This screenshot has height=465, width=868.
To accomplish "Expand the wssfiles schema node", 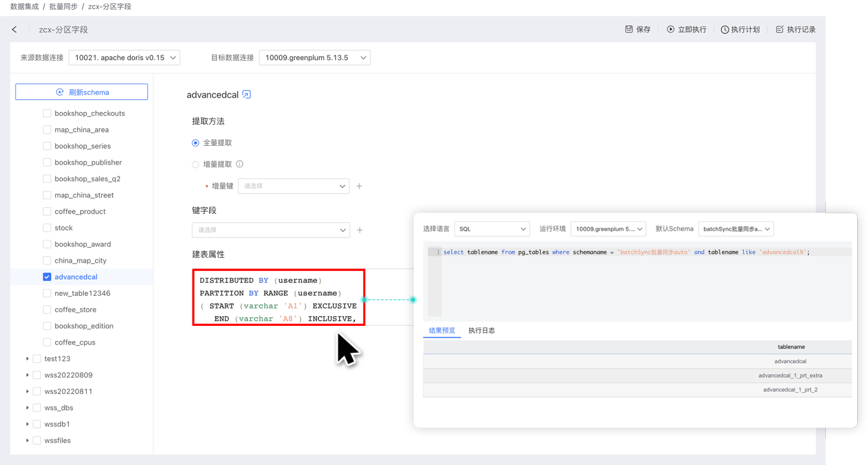I will tap(27, 440).
